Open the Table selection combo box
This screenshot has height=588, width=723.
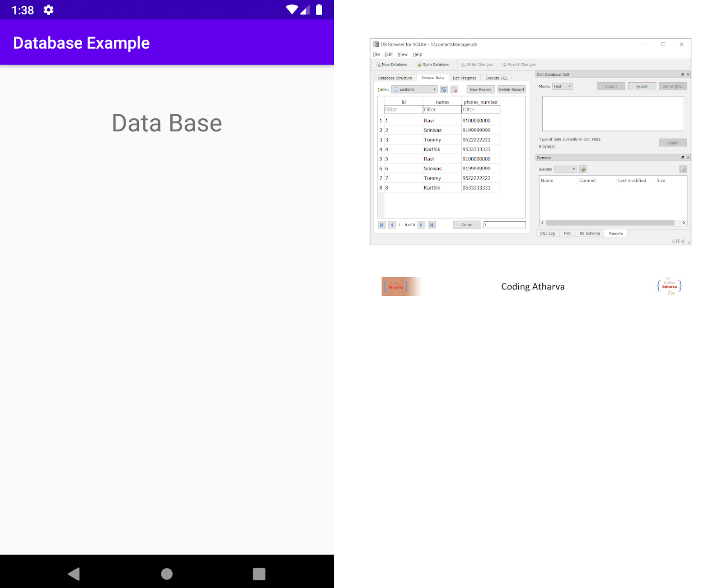coord(413,89)
